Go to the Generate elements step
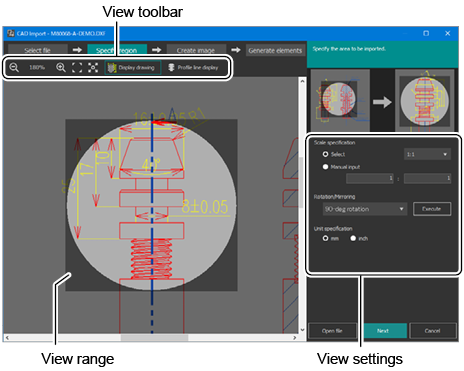The width and height of the screenshot is (464, 371). pyautogui.click(x=275, y=50)
